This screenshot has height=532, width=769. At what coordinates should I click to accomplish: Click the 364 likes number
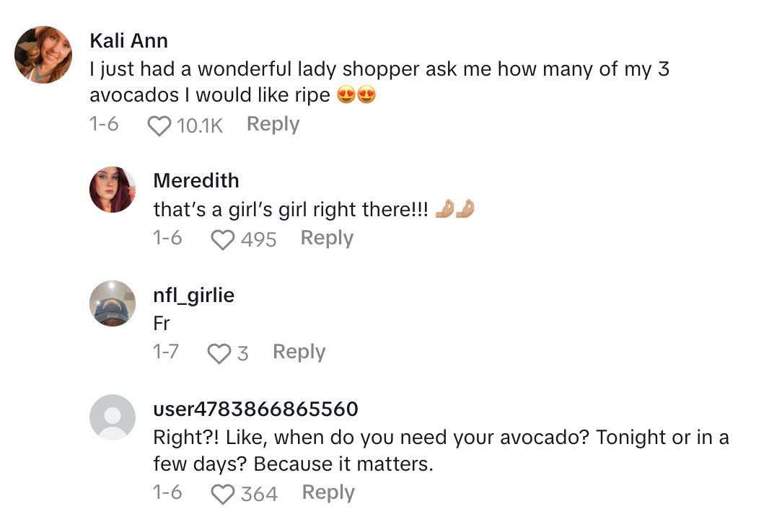click(x=260, y=495)
